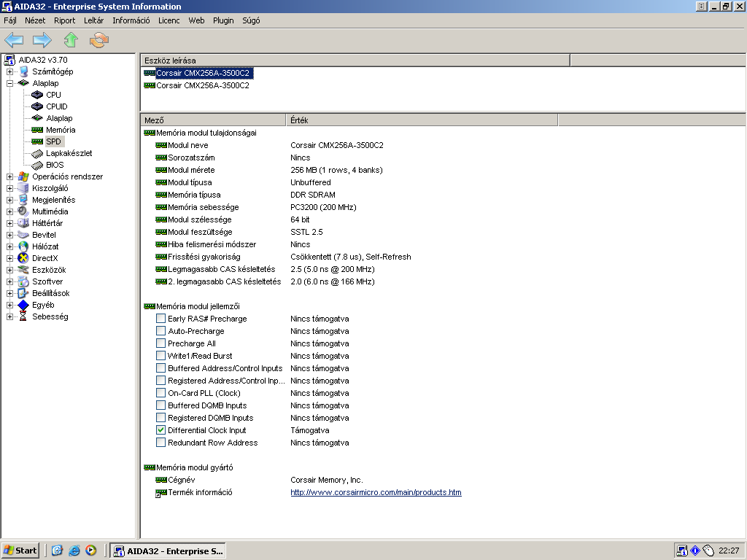
Task: Click the Hálózat network globe icon
Action: [23, 246]
